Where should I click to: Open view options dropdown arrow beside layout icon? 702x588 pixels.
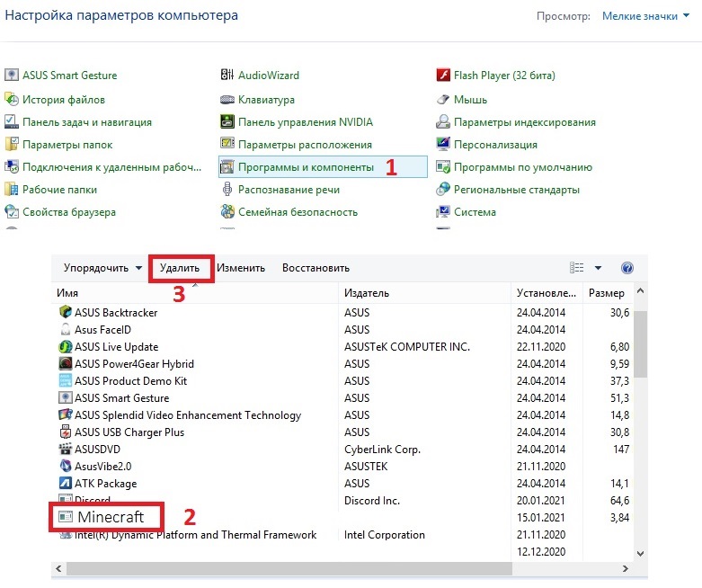pyautogui.click(x=598, y=268)
